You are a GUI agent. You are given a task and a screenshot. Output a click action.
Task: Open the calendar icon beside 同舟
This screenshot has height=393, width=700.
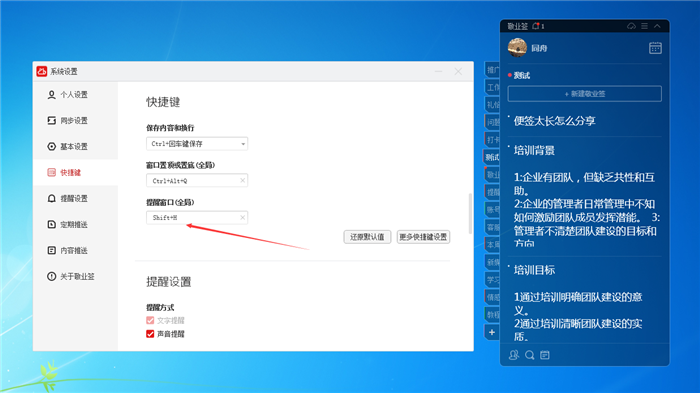click(655, 48)
